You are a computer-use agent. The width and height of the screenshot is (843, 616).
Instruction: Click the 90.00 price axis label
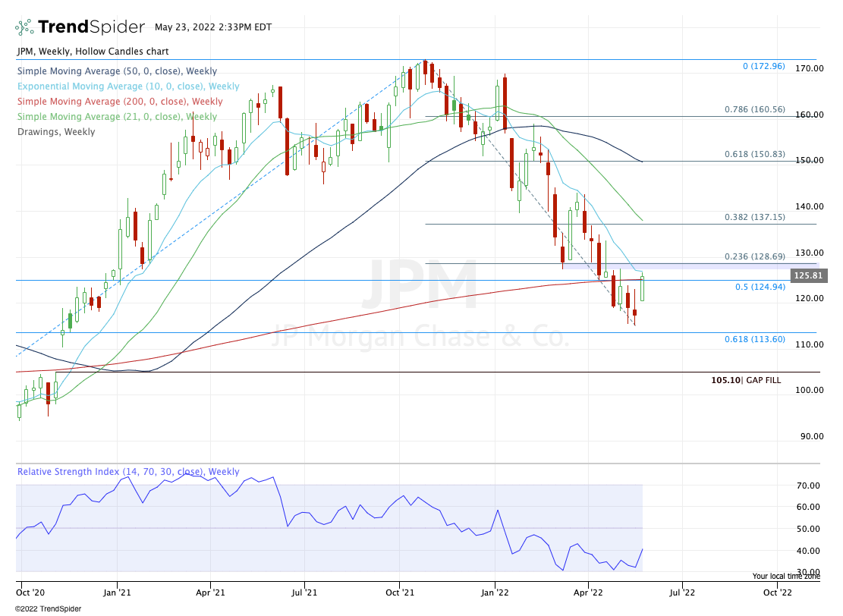pos(811,436)
